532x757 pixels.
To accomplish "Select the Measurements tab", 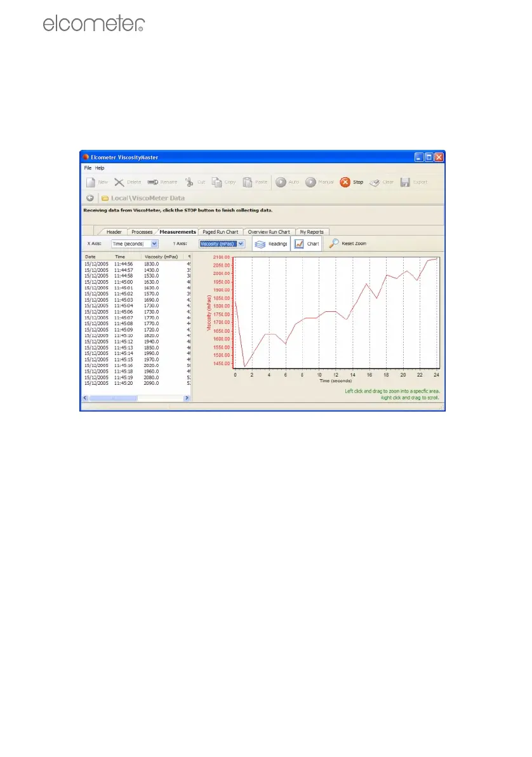I will pyautogui.click(x=178, y=232).
